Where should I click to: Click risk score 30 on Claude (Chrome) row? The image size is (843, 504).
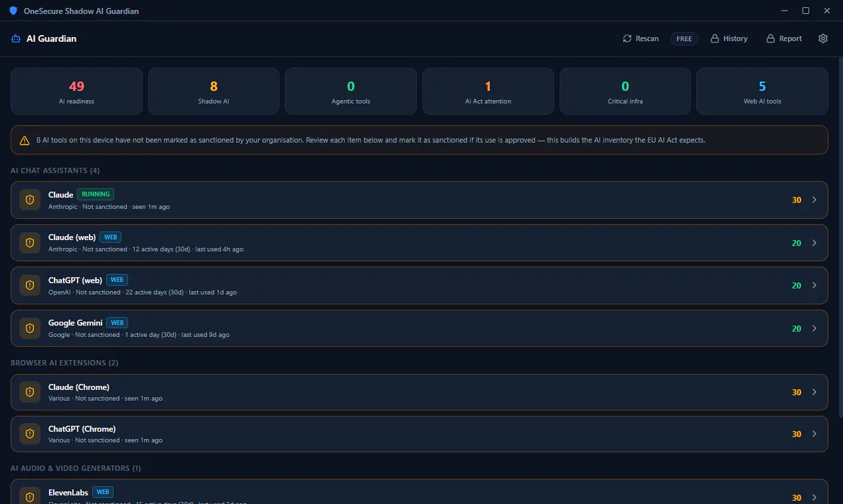[x=797, y=392]
